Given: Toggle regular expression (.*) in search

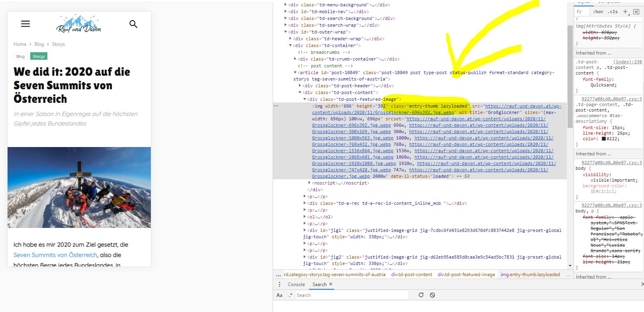Looking at the screenshot, I should coord(291,295).
